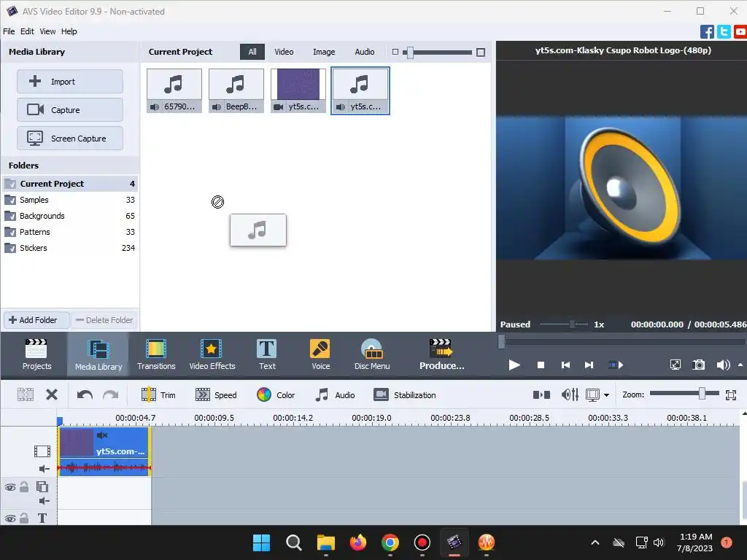Adjust the timeline Zoom slider
Screen dimensions: 747x560
(x=702, y=393)
